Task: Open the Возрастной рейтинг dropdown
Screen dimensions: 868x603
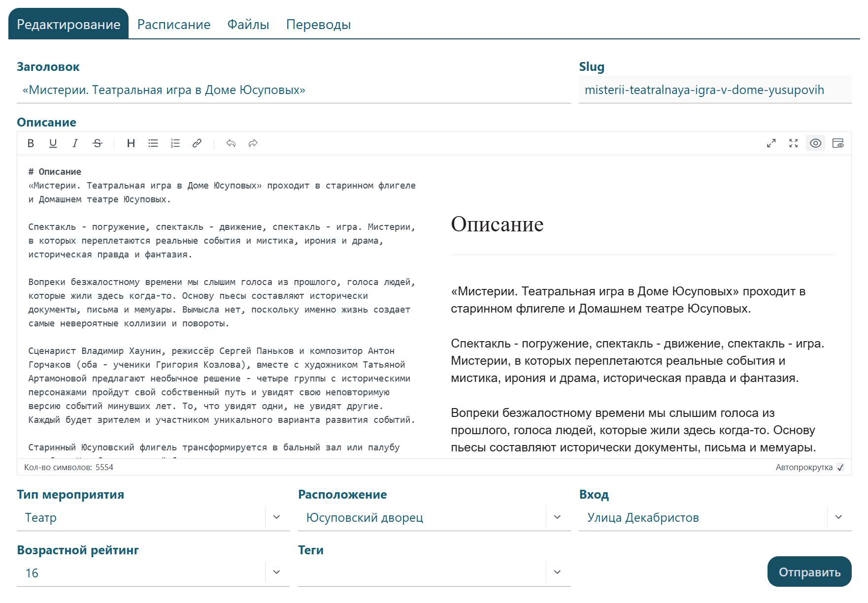Action: pyautogui.click(x=276, y=572)
